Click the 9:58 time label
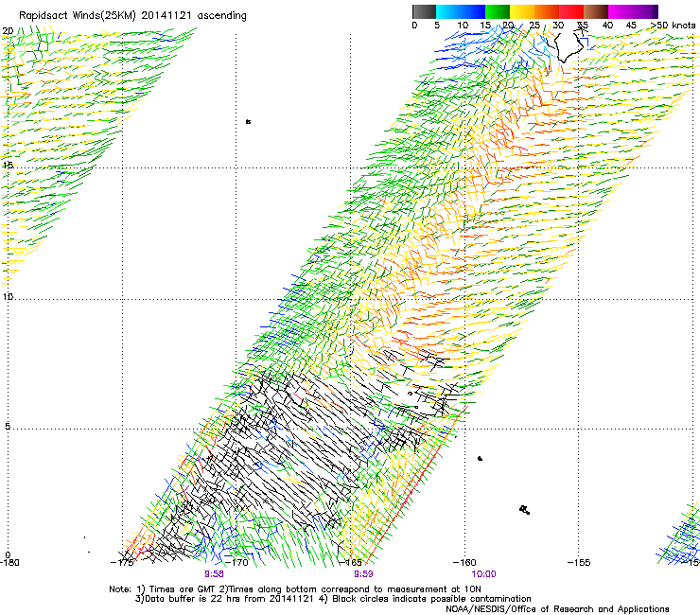This screenshot has height=615, width=700. coord(215,574)
